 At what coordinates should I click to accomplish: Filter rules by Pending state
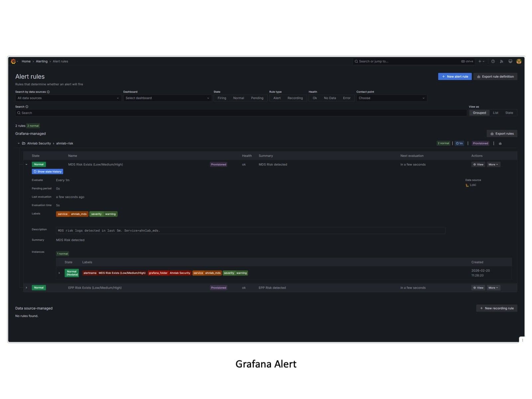point(257,98)
